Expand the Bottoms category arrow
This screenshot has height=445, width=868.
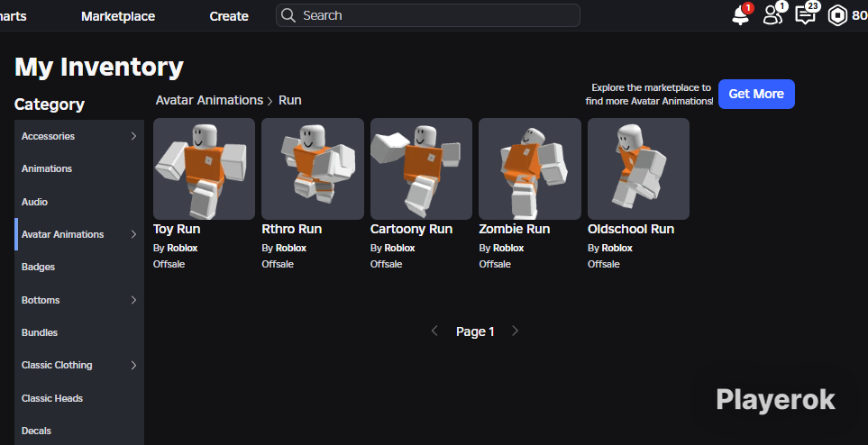[133, 300]
